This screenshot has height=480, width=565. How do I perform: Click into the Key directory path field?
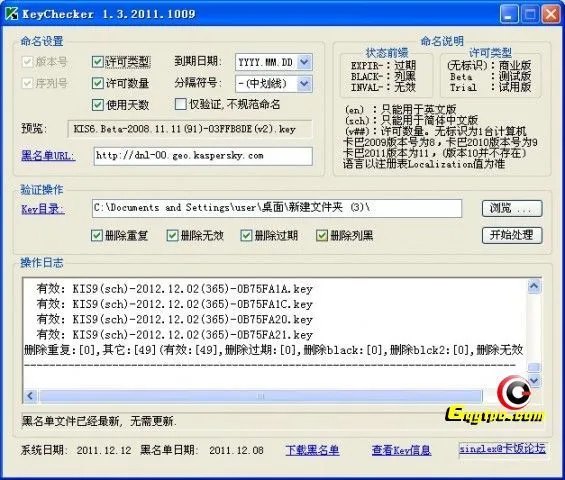pos(277,208)
